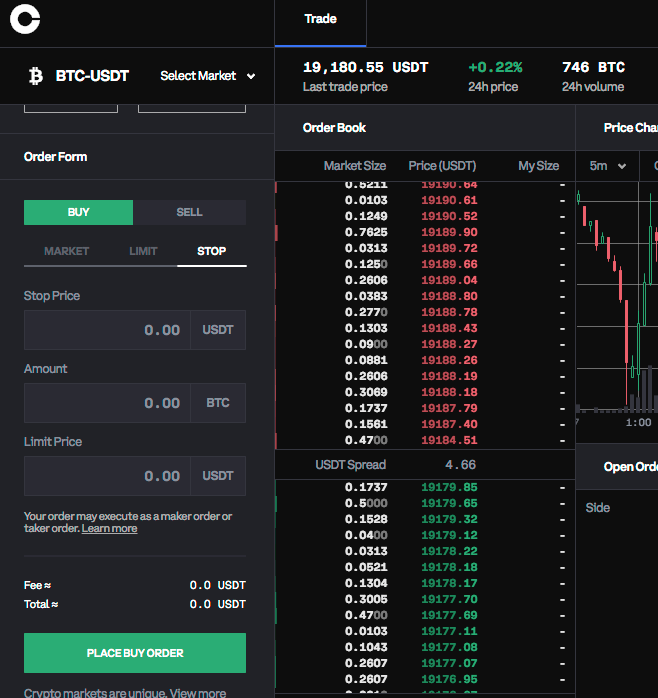Screen dimensions: 658x698
Task: Click the Bitcoin icon beside BTC-USDT
Action: click(x=36, y=76)
